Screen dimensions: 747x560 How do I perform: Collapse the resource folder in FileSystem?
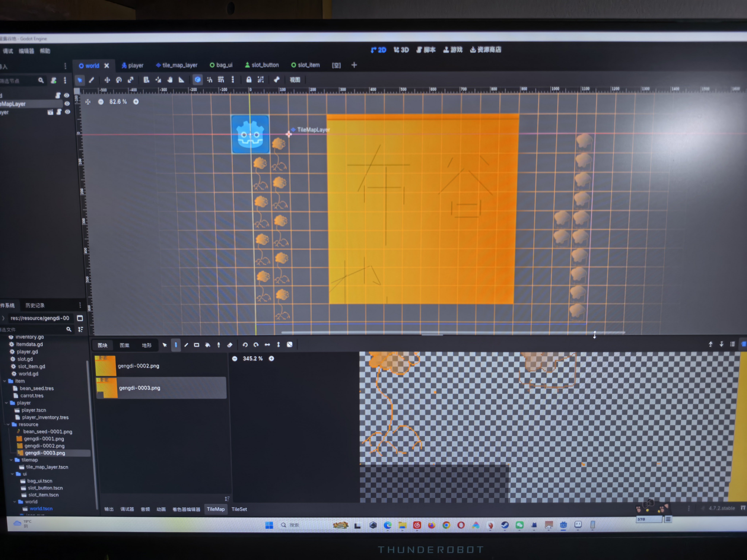point(8,425)
